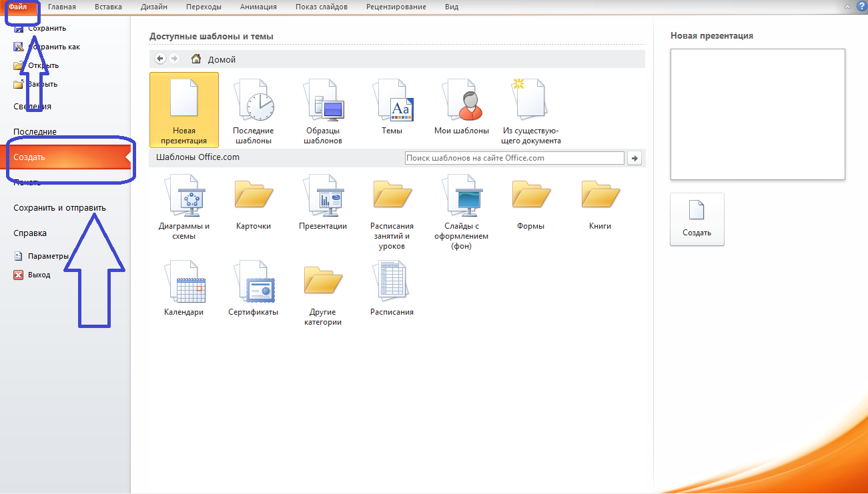Click the back navigation arrow
Screen dimensions: 868x494
[x=160, y=59]
